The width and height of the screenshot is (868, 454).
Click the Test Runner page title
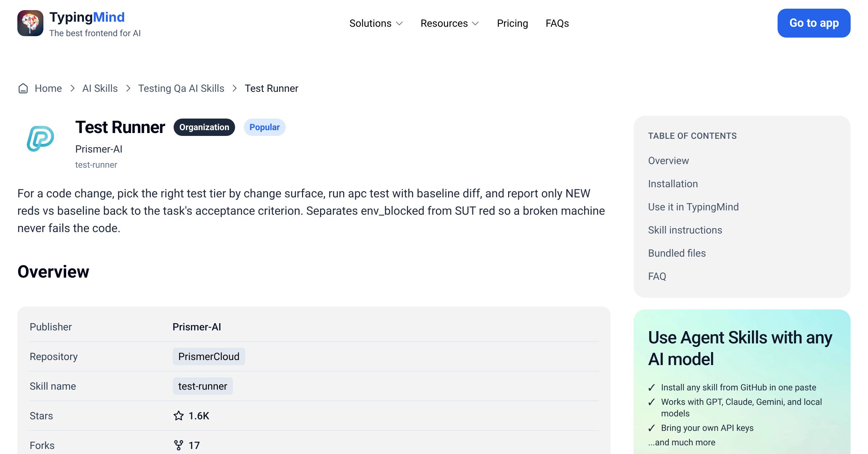click(120, 127)
